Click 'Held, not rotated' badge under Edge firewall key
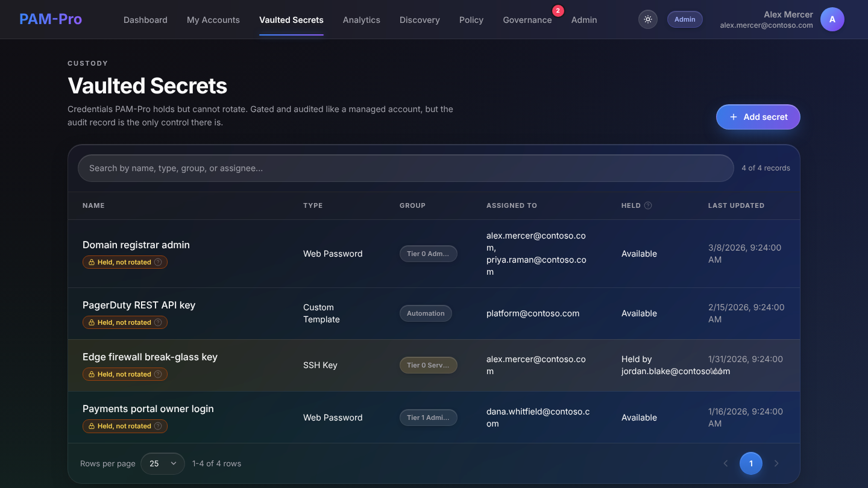 pos(125,374)
